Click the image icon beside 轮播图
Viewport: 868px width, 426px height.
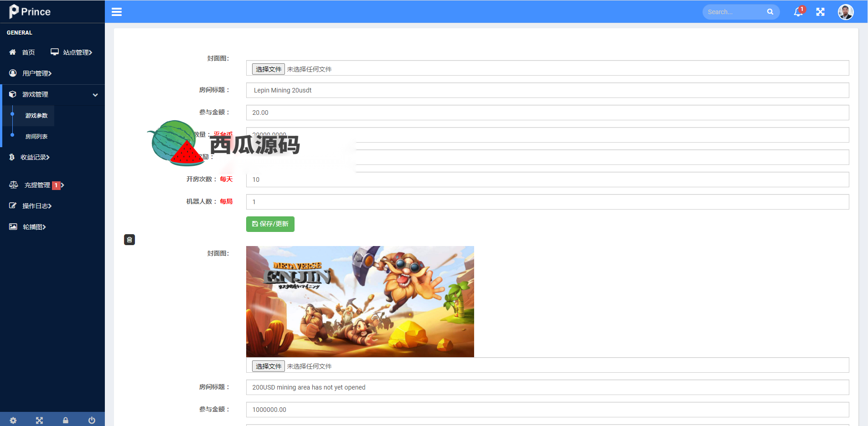[x=13, y=227]
